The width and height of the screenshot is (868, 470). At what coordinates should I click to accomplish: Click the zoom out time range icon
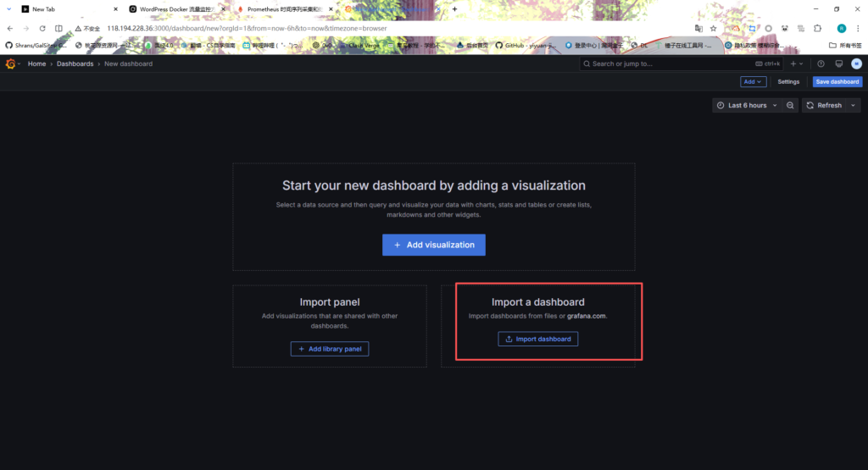pos(790,105)
